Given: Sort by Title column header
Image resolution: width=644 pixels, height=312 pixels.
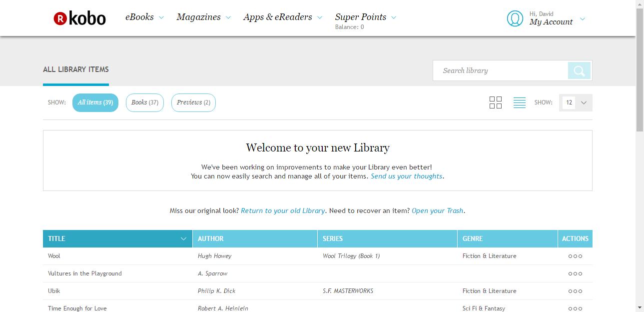Looking at the screenshot, I should [117, 238].
